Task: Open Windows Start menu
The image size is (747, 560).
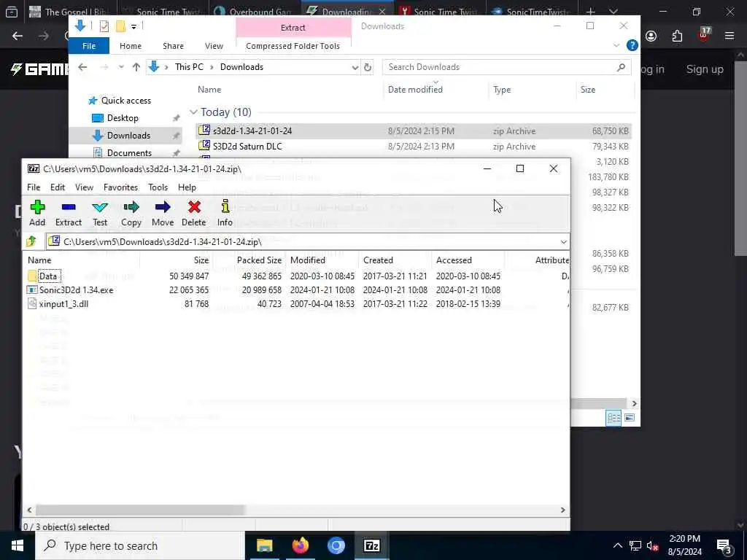Action: click(x=18, y=545)
